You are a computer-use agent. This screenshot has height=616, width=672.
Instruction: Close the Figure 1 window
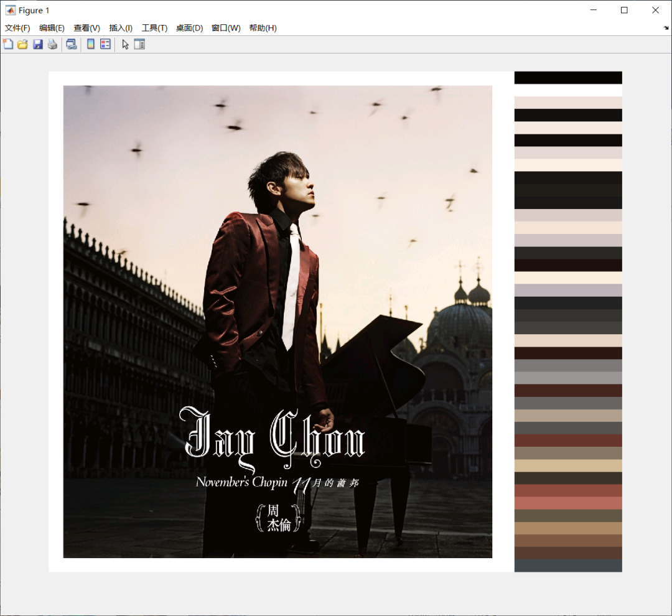[x=655, y=11]
